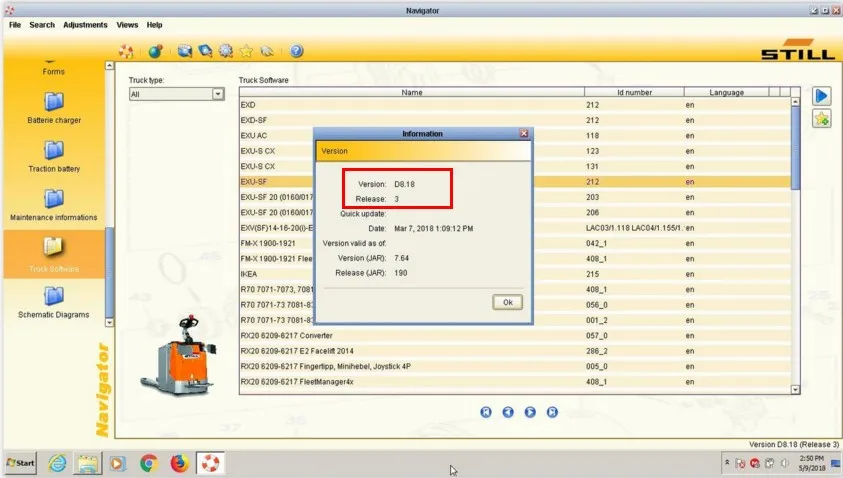Screen dimensions: 843x478
Task: Click the add-to-favorites star button on right
Action: click(821, 119)
